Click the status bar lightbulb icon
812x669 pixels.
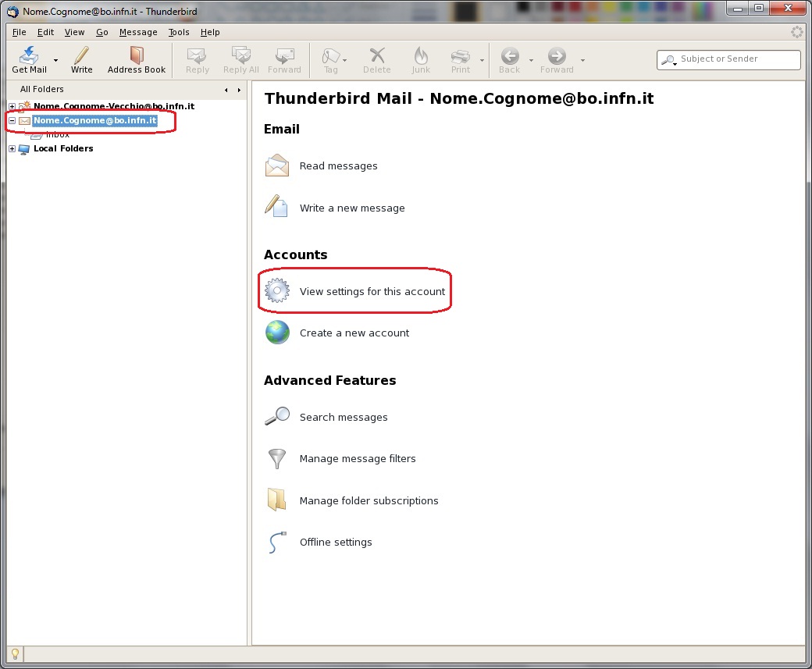[15, 654]
